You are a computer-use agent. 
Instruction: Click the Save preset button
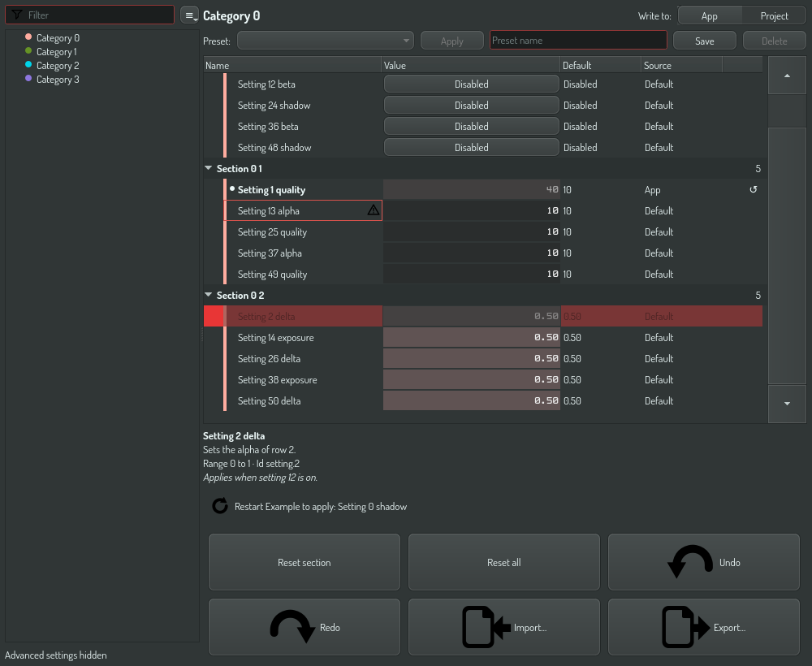704,41
